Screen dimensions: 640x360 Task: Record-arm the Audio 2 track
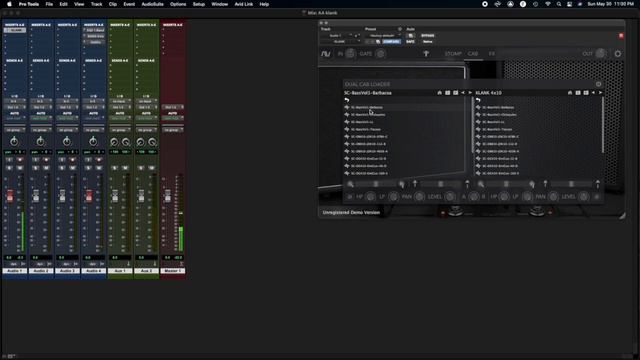[x=46, y=160]
